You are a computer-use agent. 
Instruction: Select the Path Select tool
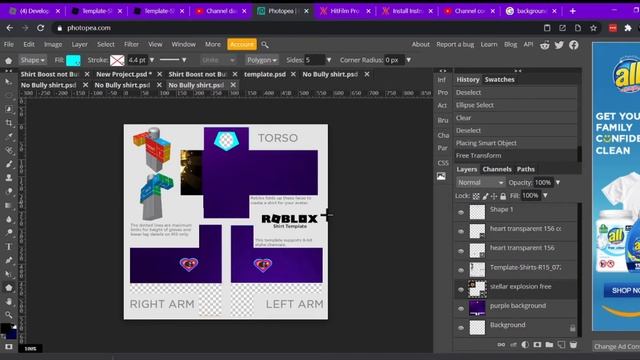[9, 274]
